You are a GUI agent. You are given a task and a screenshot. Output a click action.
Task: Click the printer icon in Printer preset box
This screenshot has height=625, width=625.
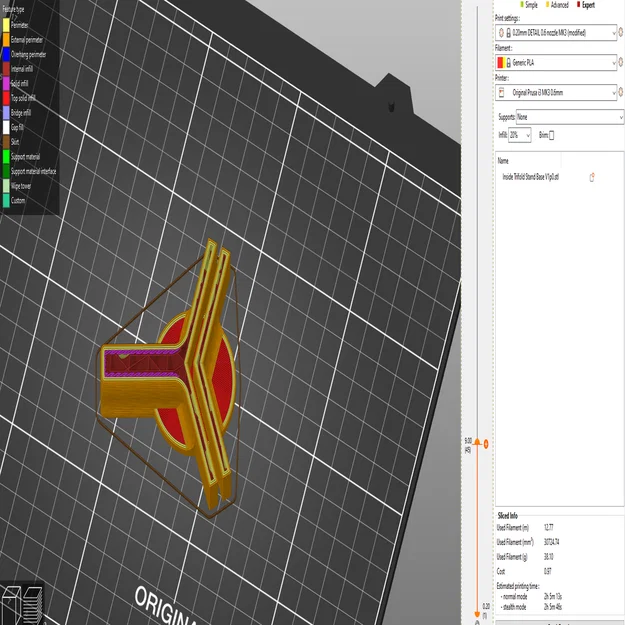pos(501,92)
